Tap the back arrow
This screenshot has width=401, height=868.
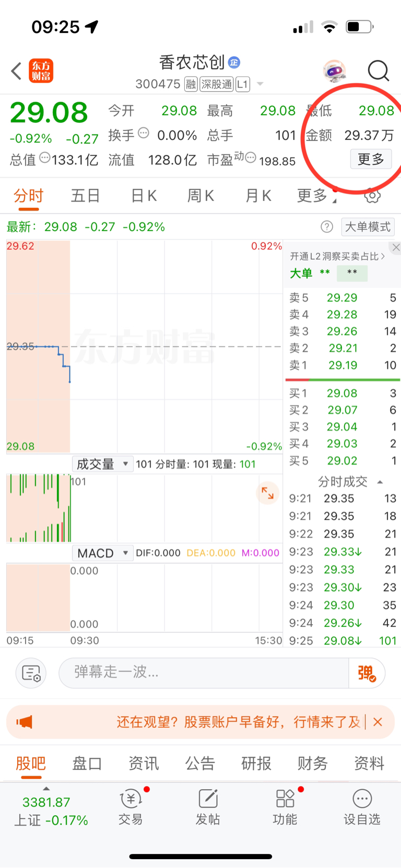(x=16, y=71)
